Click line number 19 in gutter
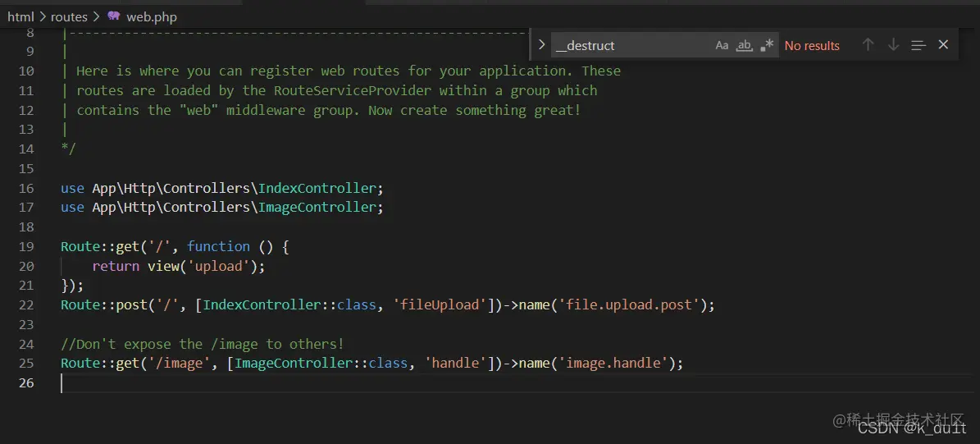 (x=26, y=246)
